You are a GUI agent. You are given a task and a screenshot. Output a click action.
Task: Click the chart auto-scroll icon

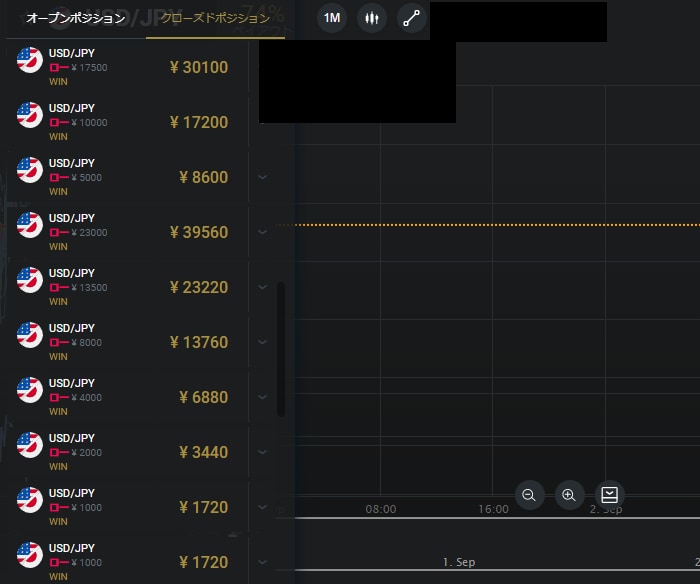609,495
